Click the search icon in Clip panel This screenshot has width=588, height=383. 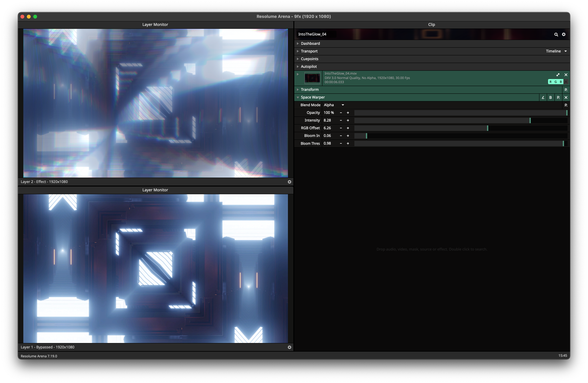[556, 35]
